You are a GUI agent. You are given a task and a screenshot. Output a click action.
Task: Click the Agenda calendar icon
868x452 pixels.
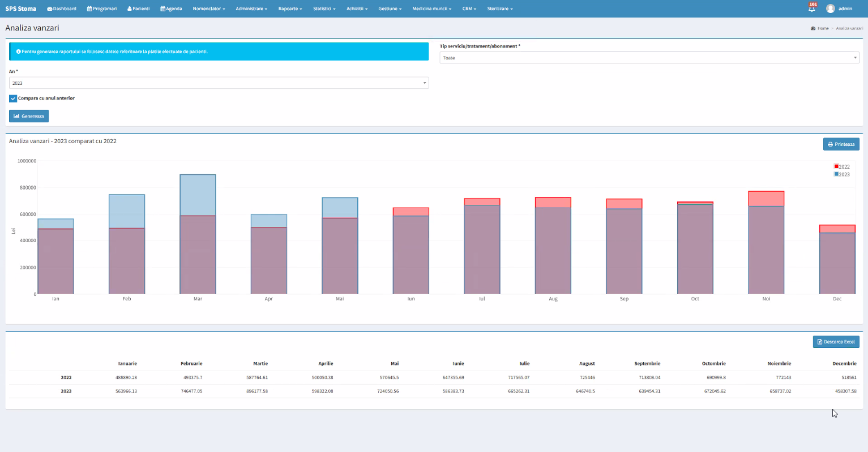pyautogui.click(x=163, y=9)
